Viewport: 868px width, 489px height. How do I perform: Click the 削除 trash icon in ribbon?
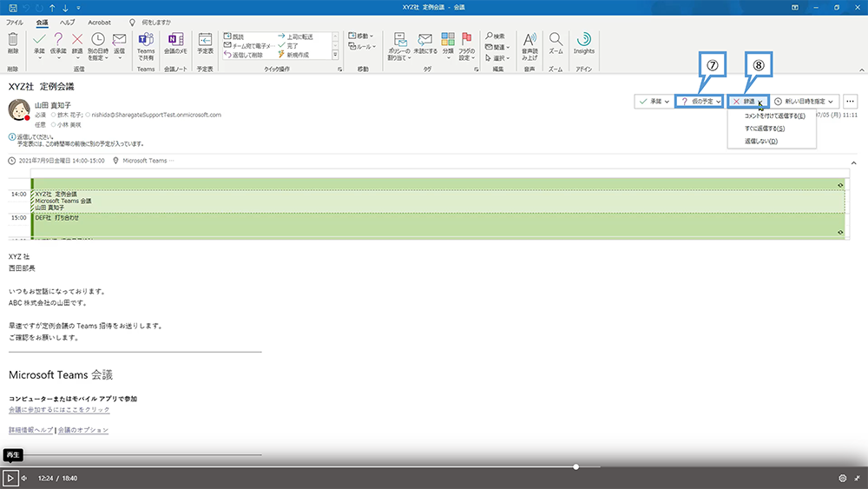pyautogui.click(x=13, y=40)
